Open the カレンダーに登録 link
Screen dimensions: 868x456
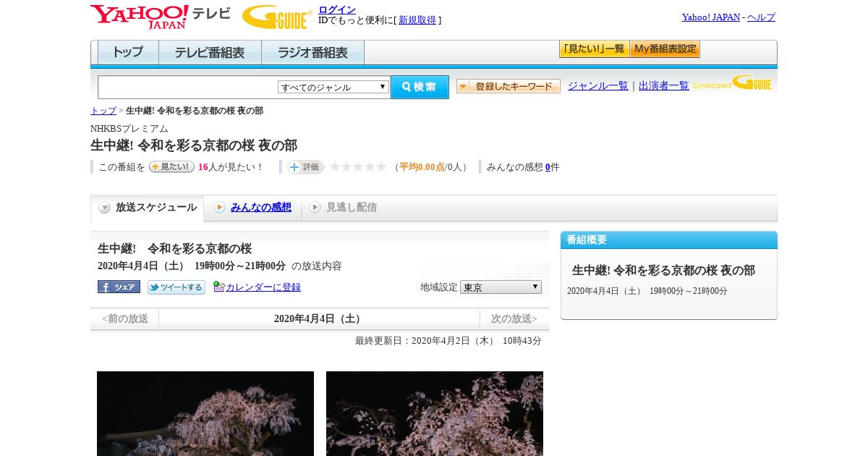[263, 287]
